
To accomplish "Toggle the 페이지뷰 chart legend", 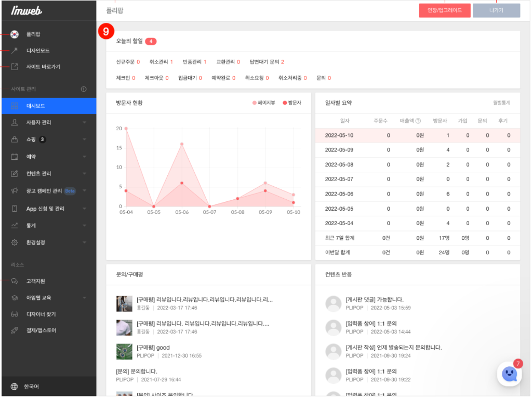I will 264,103.
